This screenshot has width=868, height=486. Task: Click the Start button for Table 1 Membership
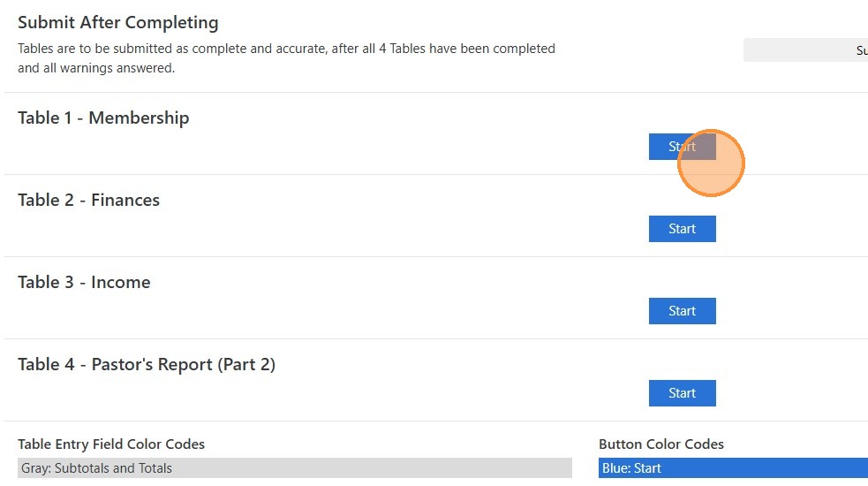pyautogui.click(x=669, y=147)
